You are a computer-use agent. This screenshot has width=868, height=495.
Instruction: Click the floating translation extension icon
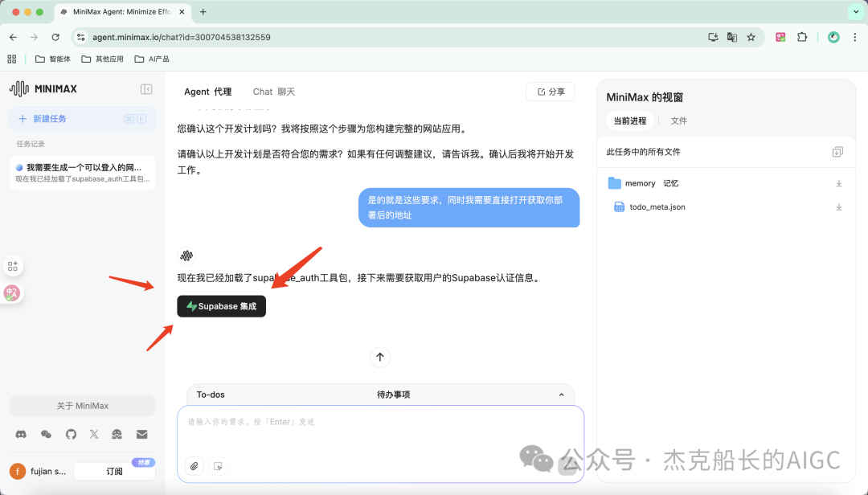(x=11, y=293)
